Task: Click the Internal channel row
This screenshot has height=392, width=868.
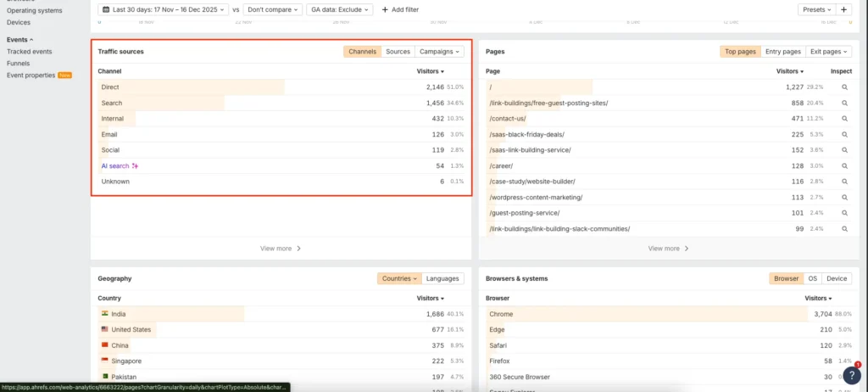Action: [x=281, y=119]
